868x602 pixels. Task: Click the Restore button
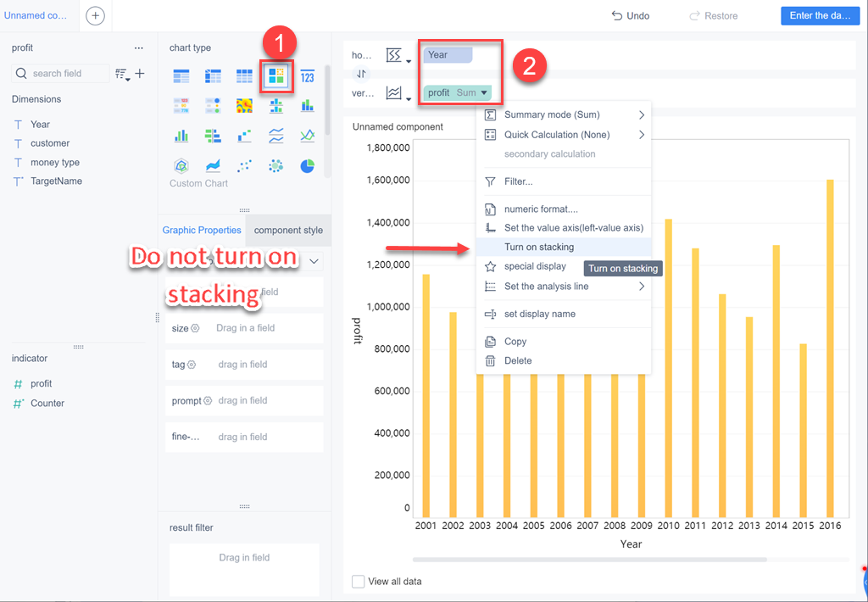pyautogui.click(x=713, y=16)
